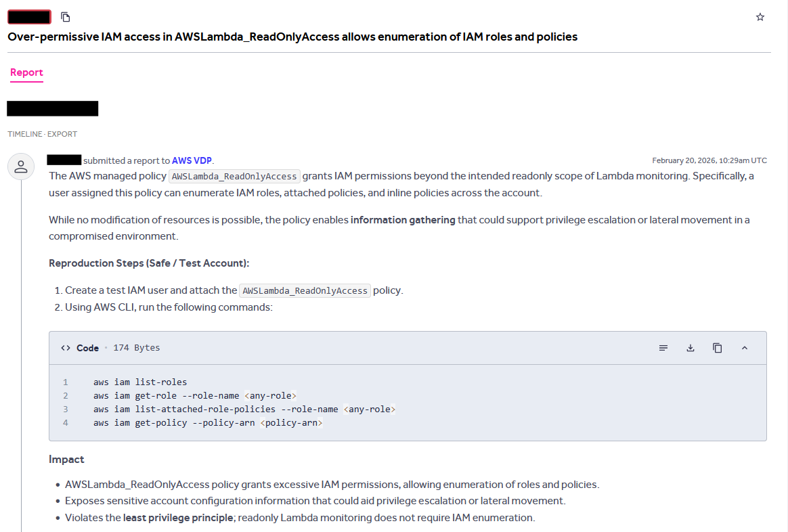Click the redacted block below the Report tab
Screen dimensions: 788x532
coord(53,108)
